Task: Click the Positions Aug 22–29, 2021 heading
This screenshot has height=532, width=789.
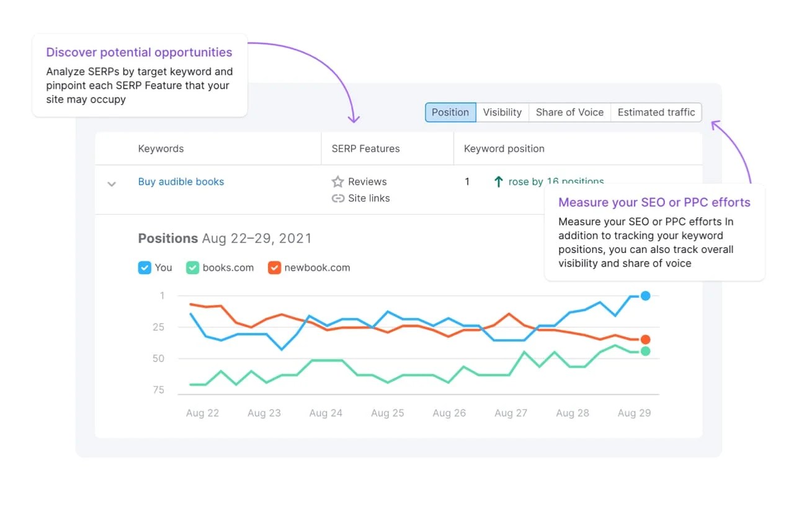Action: coord(225,238)
